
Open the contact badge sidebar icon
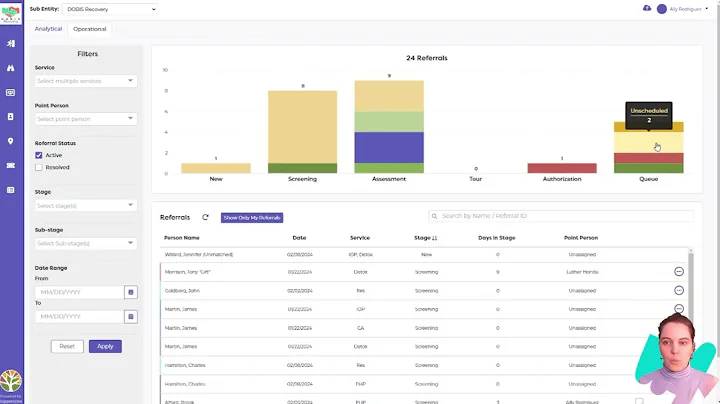pos(11,117)
